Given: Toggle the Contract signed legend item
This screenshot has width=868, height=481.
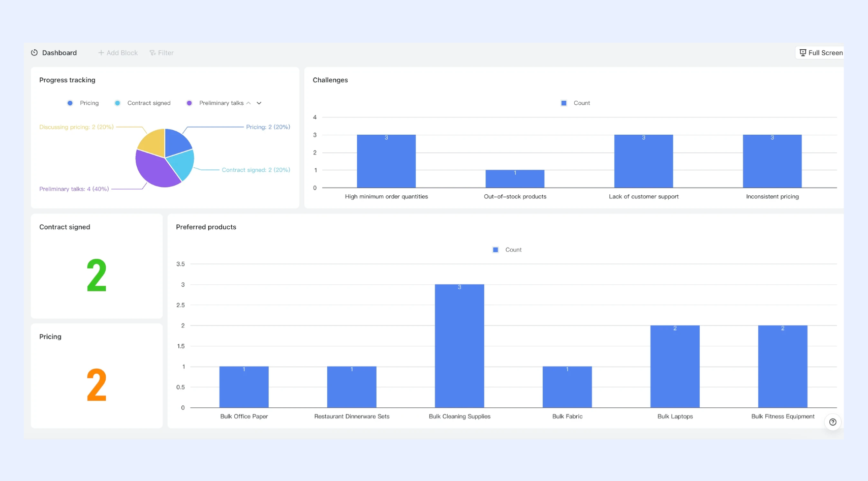Looking at the screenshot, I should (143, 103).
